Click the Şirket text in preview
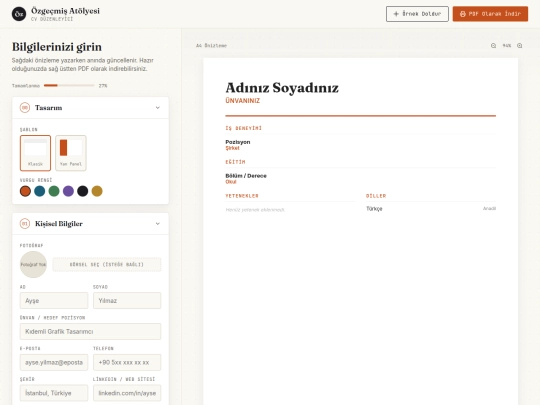This screenshot has height=405, width=540. pyautogui.click(x=232, y=148)
